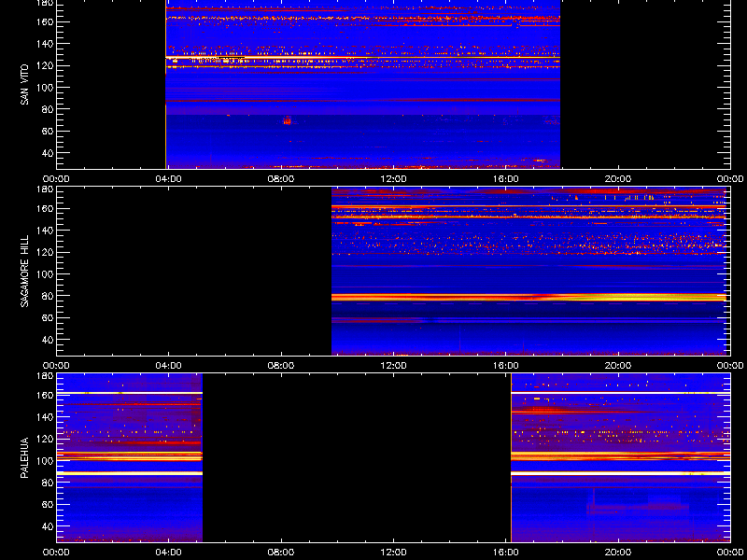Pick the 180 frequency label on the Palehua axis
The image size is (747, 560).
46,376
